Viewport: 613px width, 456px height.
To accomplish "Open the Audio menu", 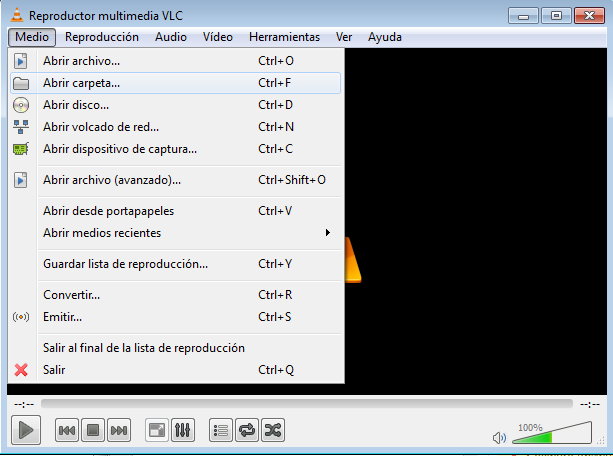I will (171, 37).
